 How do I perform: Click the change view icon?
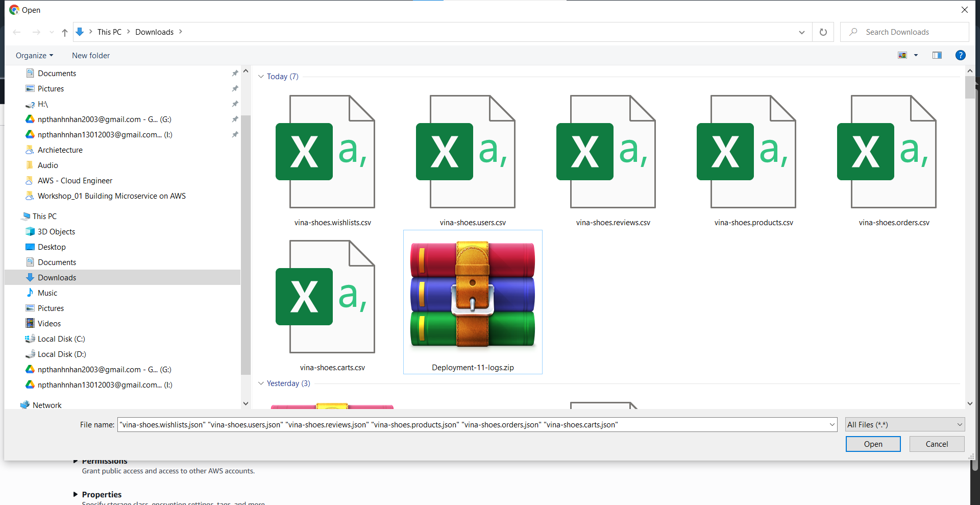pyautogui.click(x=902, y=55)
